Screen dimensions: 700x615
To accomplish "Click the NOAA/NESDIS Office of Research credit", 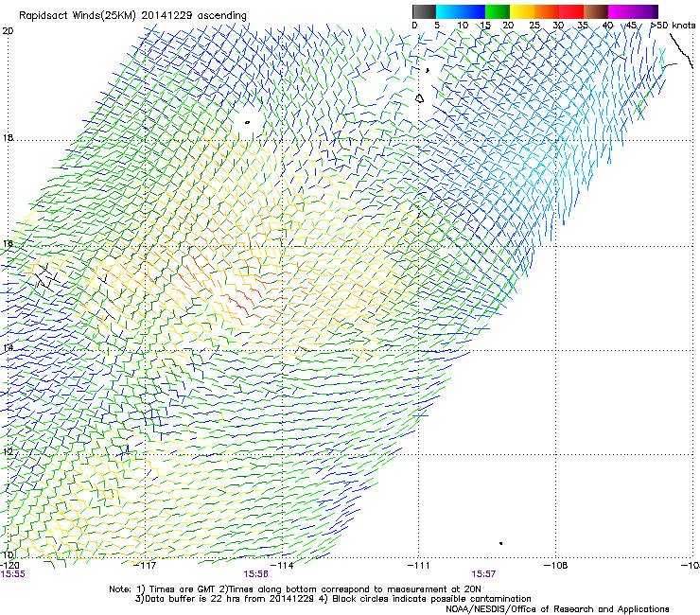I will pos(557,609).
